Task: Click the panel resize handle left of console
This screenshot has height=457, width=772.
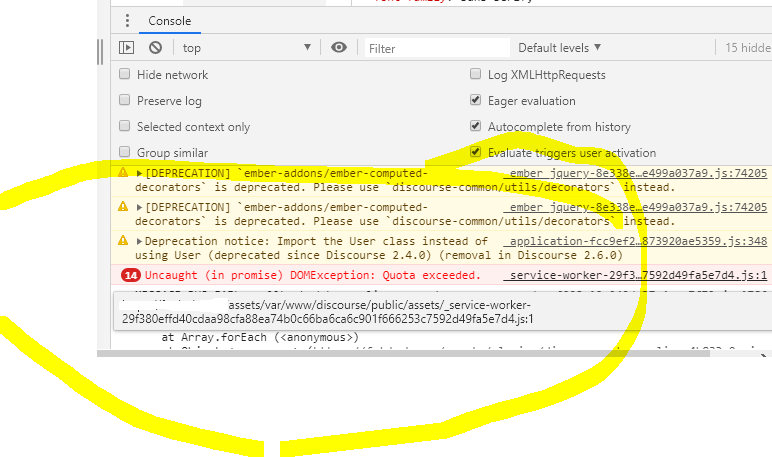Action: [100, 52]
